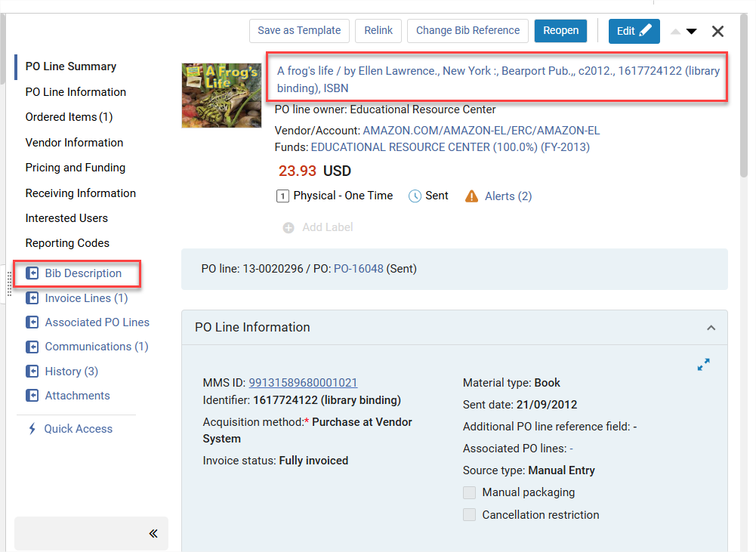This screenshot has height=552, width=756.
Task: Open Change Bib Reference
Action: click(x=467, y=31)
